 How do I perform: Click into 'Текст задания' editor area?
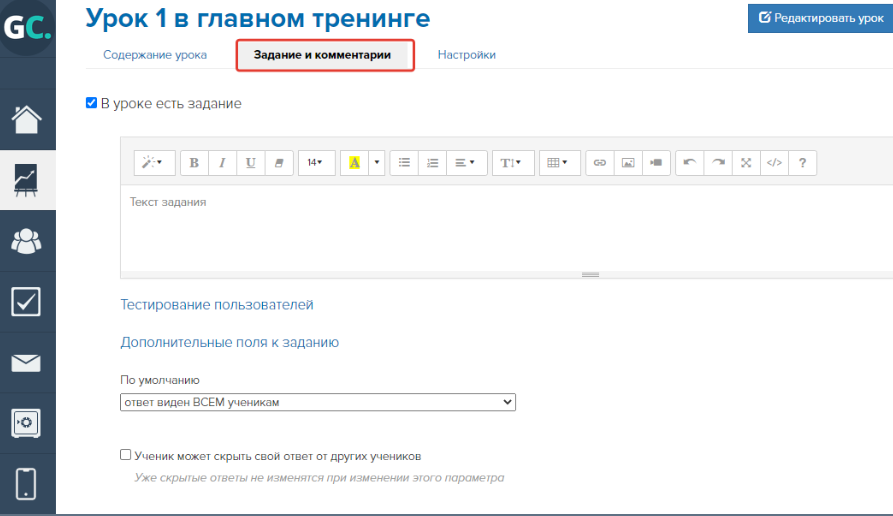point(507,228)
